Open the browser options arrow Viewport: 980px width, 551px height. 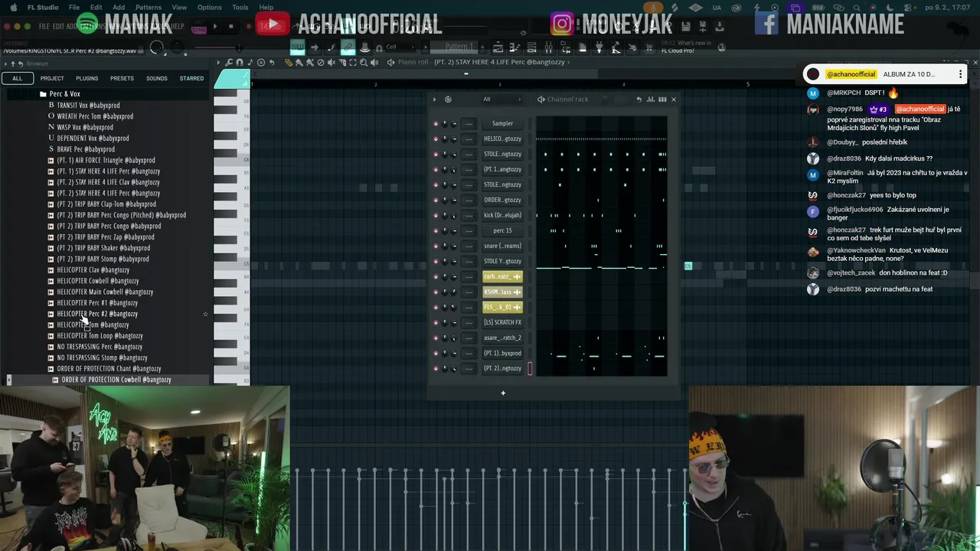(x=5, y=64)
